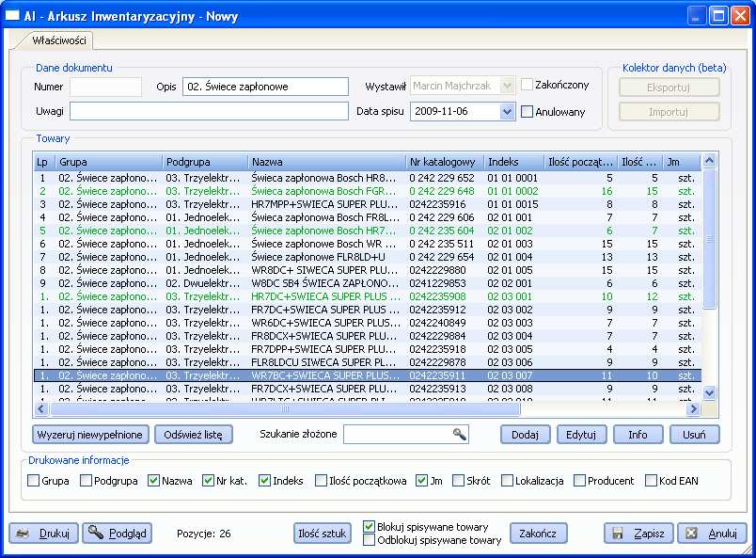Enable Ilość początkowa print checkbox
The image size is (756, 558).
coord(321,480)
